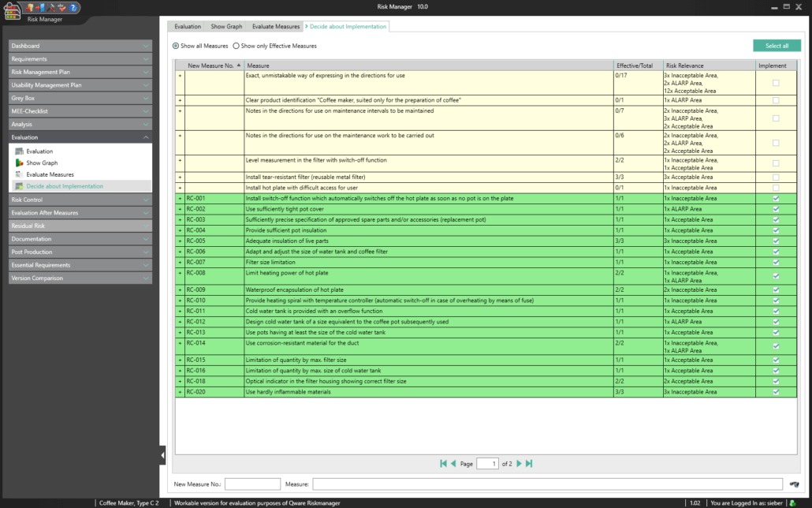Switch to the Evaluation tab
The image size is (812, 508).
tap(188, 27)
